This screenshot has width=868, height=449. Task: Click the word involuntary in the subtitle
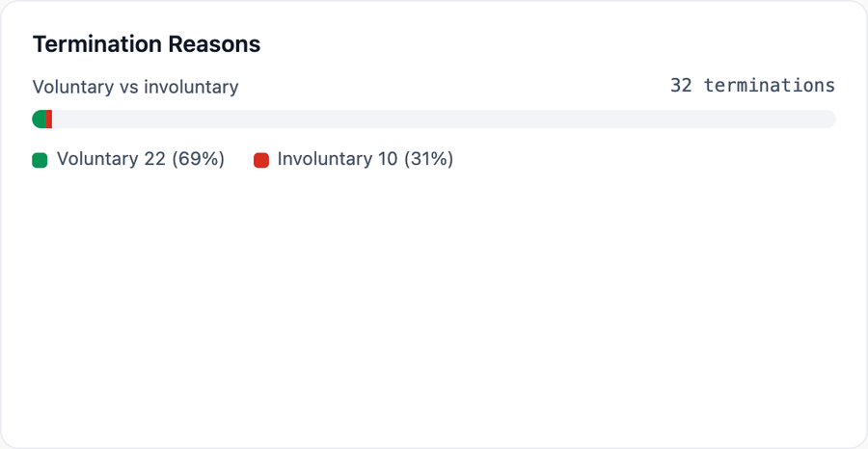tap(192, 87)
